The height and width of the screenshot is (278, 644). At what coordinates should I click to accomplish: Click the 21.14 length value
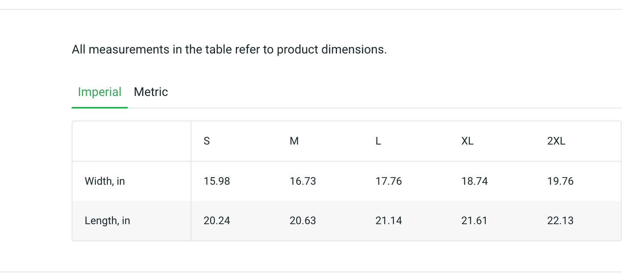coord(389,220)
